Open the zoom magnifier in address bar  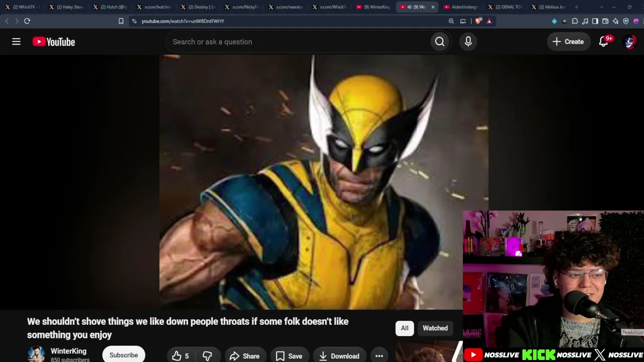point(451,21)
